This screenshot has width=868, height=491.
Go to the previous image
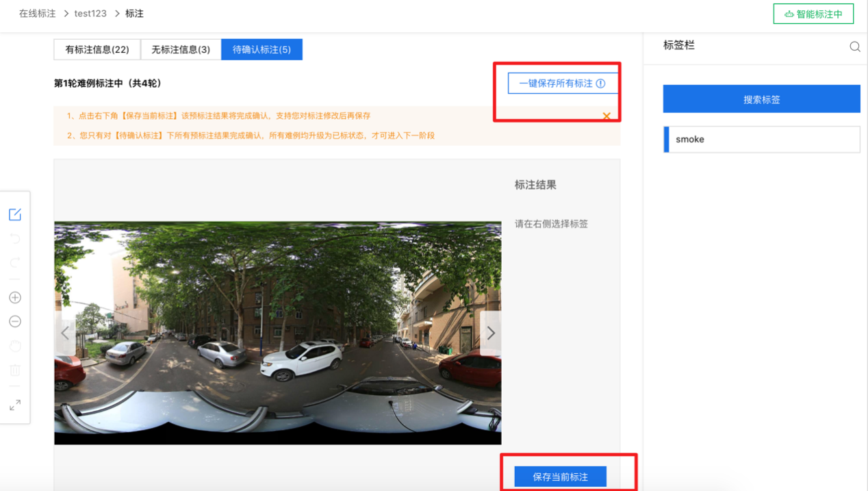click(x=65, y=333)
